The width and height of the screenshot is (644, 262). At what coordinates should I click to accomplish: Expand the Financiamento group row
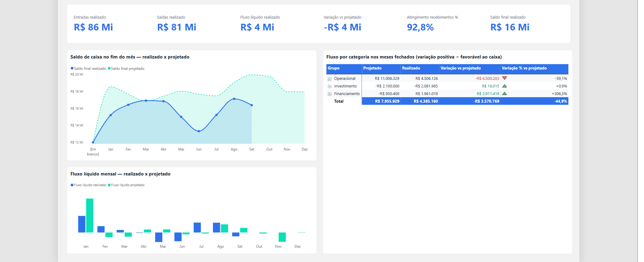329,94
